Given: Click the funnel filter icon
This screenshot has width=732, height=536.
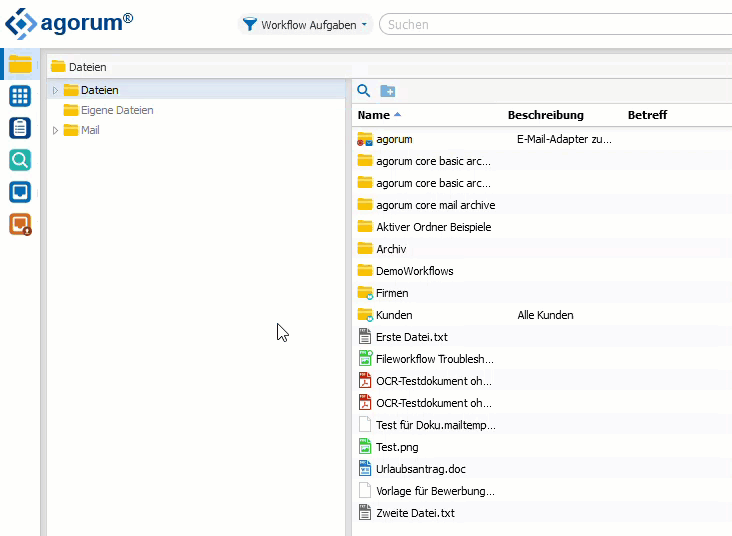Looking at the screenshot, I should pyautogui.click(x=250, y=24).
